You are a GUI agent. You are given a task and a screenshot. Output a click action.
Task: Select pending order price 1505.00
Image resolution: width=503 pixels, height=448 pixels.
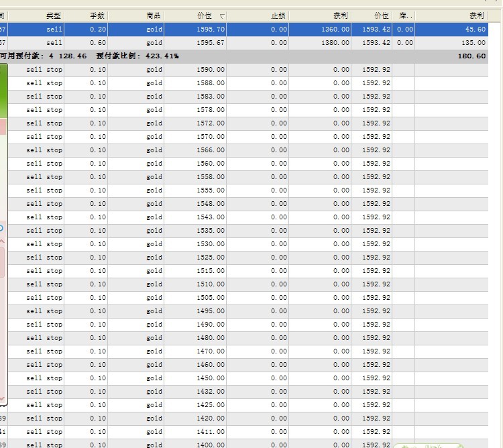coord(211,298)
